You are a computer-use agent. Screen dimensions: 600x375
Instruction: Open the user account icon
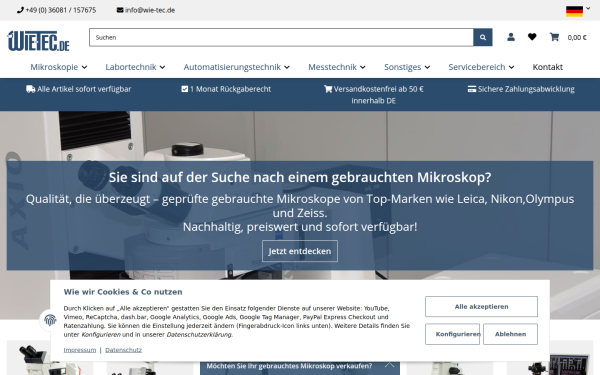[x=511, y=37]
